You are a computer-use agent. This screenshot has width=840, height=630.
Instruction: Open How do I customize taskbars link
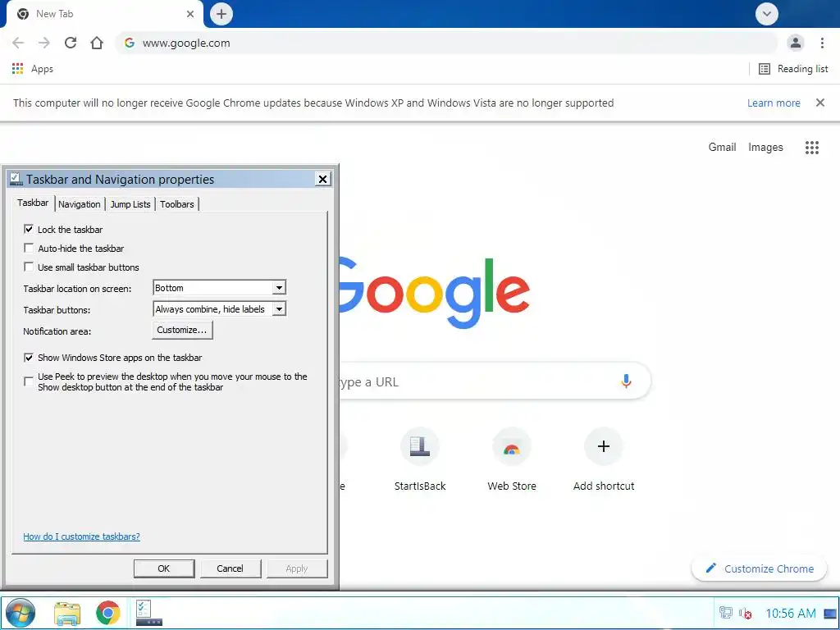tap(81, 536)
